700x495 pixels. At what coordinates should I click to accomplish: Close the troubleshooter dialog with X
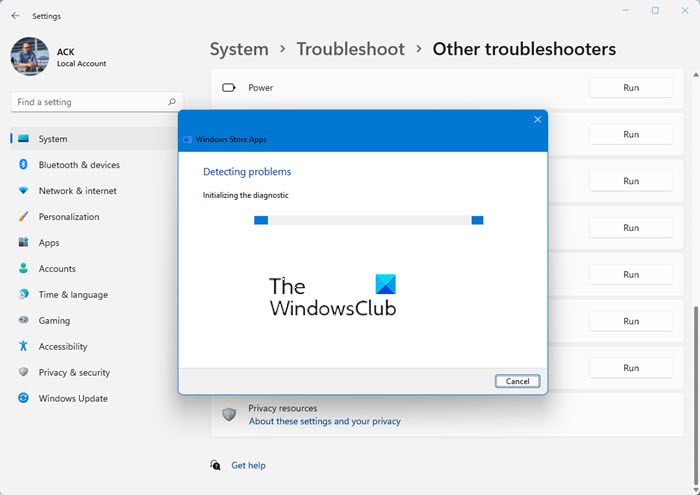click(538, 120)
